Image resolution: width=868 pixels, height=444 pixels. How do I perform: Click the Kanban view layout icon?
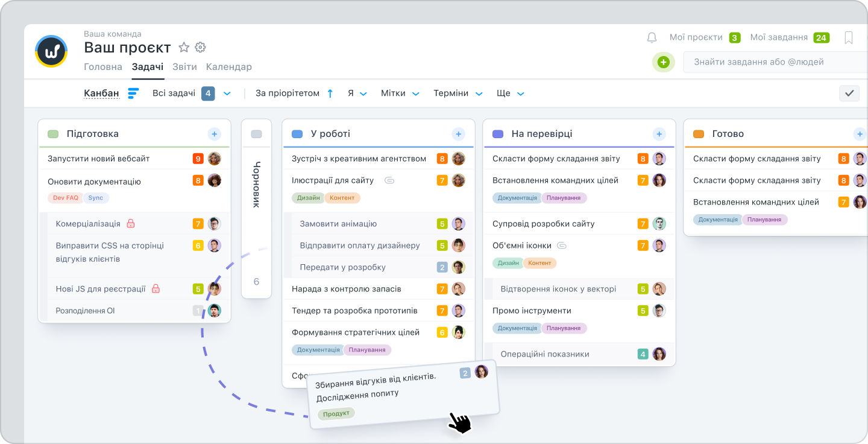133,94
